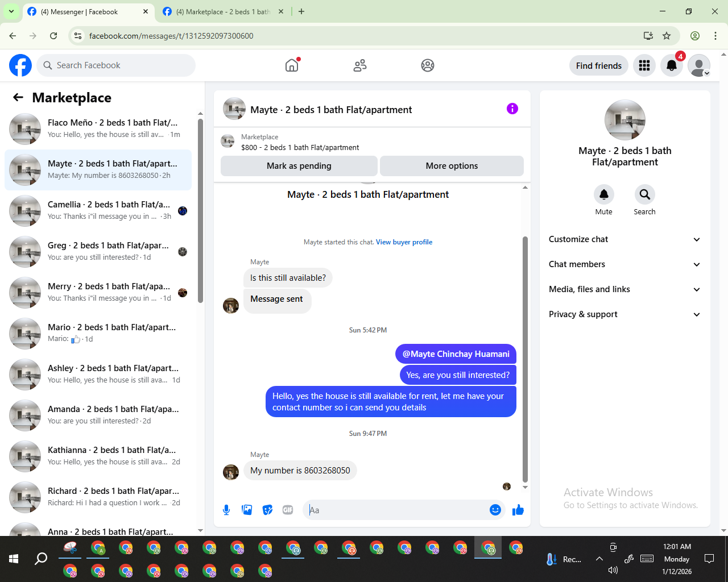Open the account profile avatar menu

[x=699, y=65]
